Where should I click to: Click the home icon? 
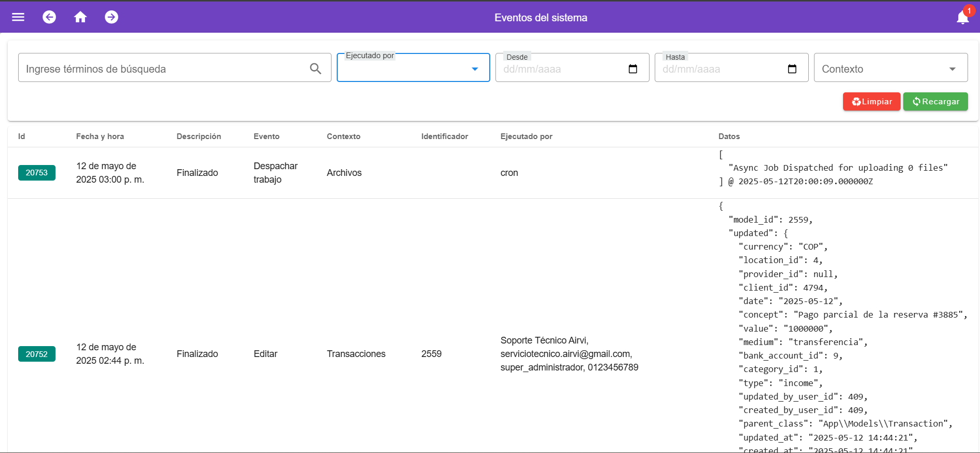coord(80,17)
